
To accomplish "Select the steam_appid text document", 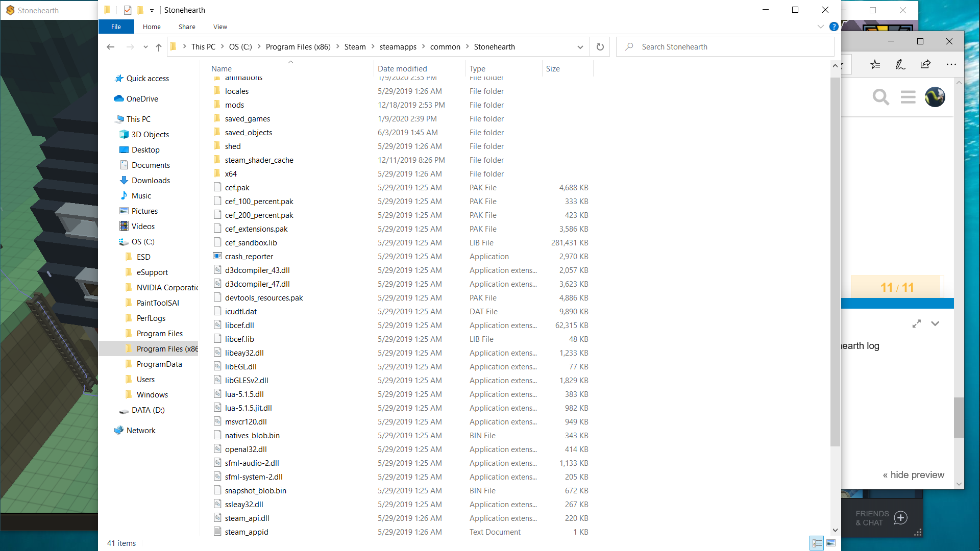I will click(246, 532).
